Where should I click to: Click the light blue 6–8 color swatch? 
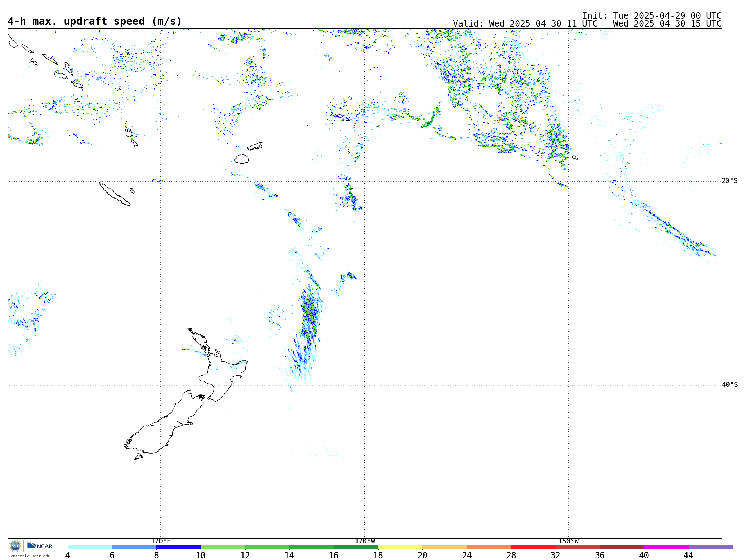[x=134, y=547]
